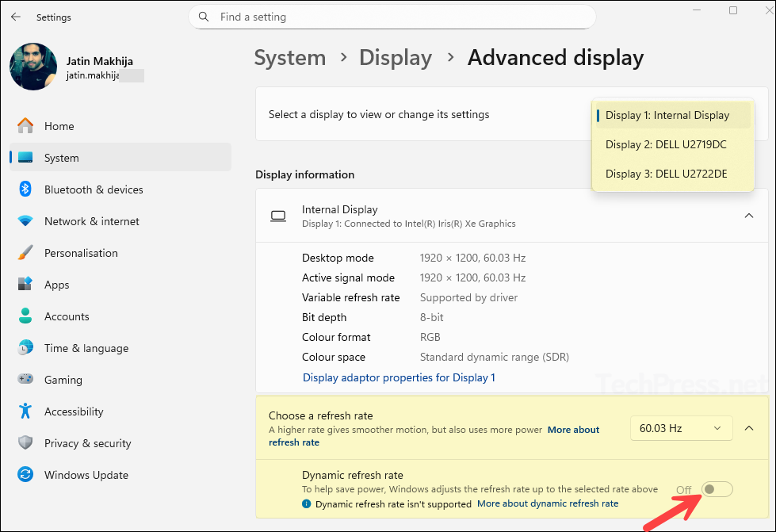Collapse the Choose a refresh rate section

coord(749,428)
